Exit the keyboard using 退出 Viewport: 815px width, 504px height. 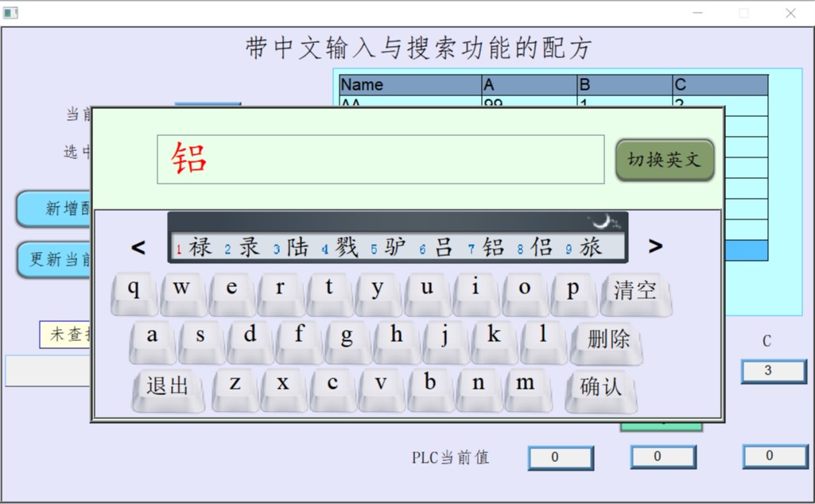[168, 387]
